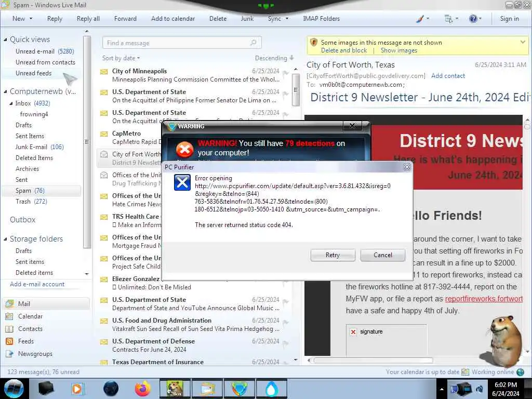Click the Retry button in PC Purifier dialog
This screenshot has width=532, height=399.
coord(332,255)
